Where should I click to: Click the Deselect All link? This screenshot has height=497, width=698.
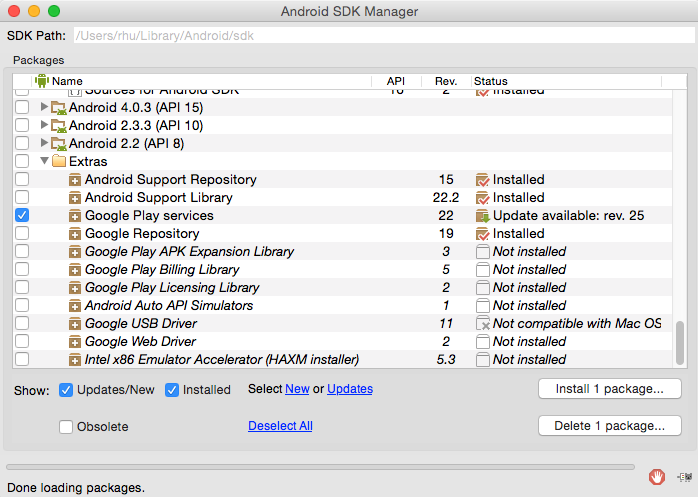coord(280,426)
